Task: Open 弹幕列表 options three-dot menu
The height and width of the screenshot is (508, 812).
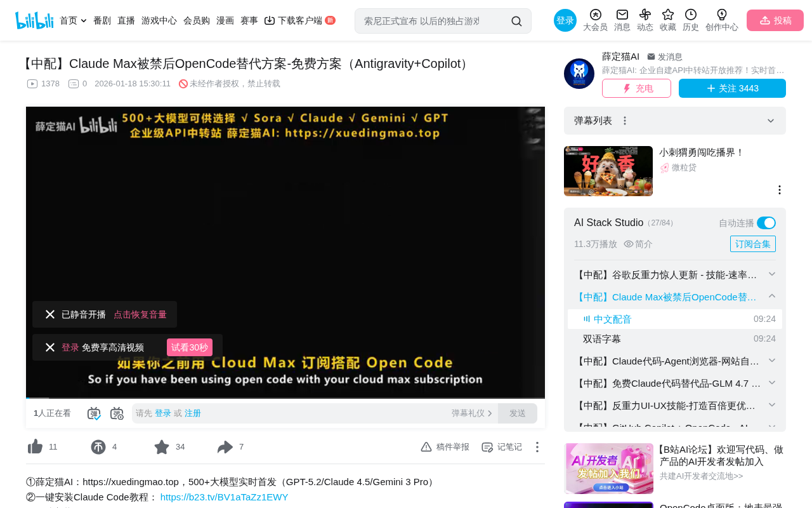Action: (x=625, y=121)
